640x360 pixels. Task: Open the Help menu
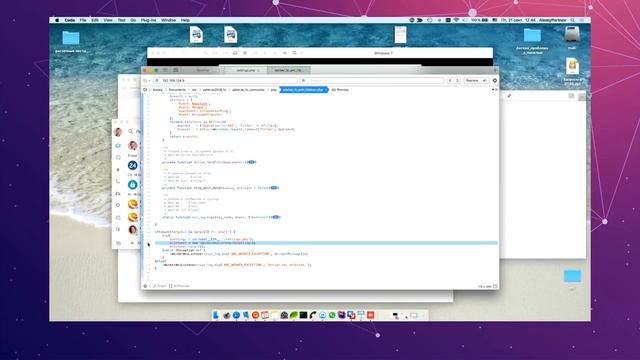tap(185, 20)
